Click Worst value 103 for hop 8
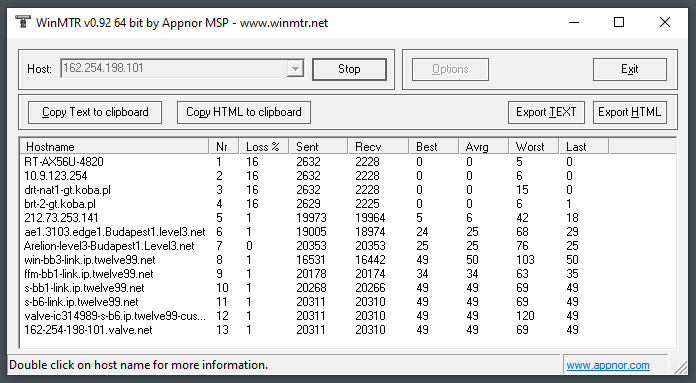The image size is (696, 383). point(525,260)
